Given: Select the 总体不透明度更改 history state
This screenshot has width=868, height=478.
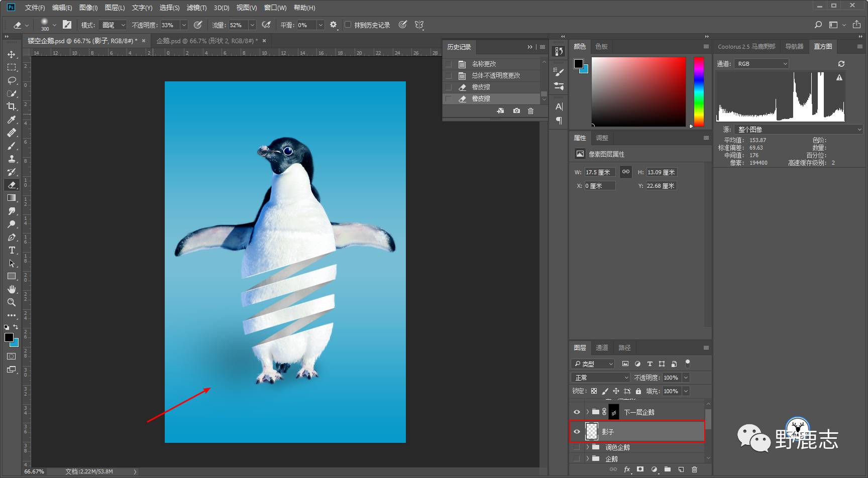Looking at the screenshot, I should (x=495, y=75).
